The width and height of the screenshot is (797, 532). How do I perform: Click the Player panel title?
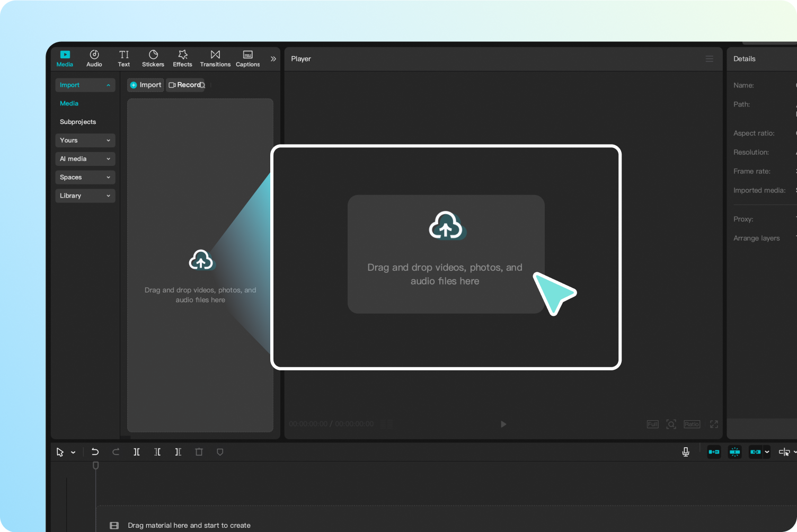301,59
